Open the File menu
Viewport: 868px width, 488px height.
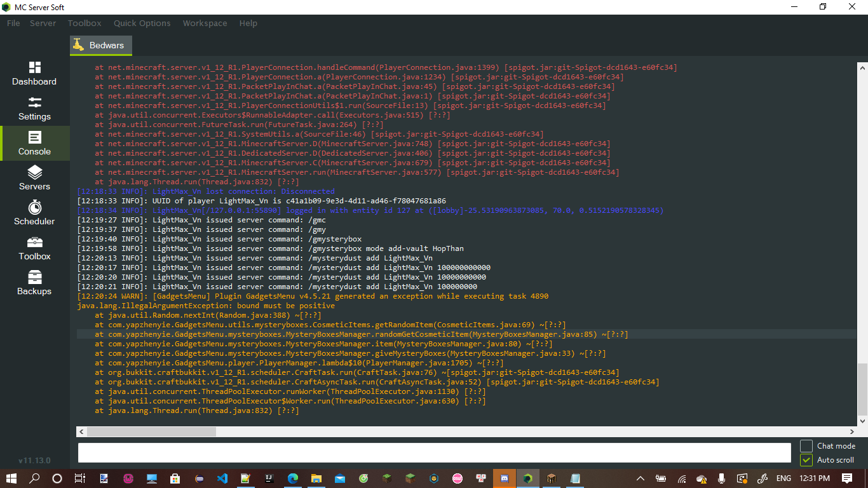click(x=13, y=23)
